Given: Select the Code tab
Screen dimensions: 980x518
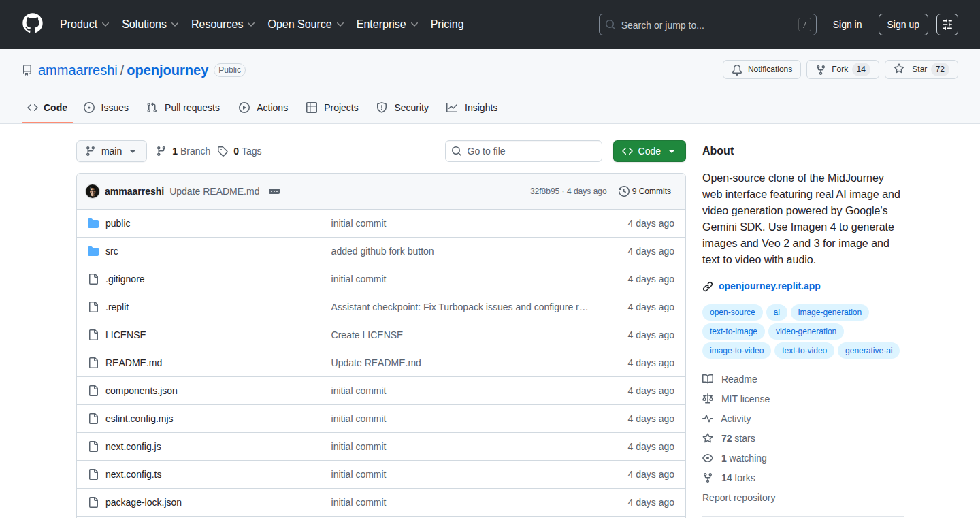Looking at the screenshot, I should tap(48, 108).
